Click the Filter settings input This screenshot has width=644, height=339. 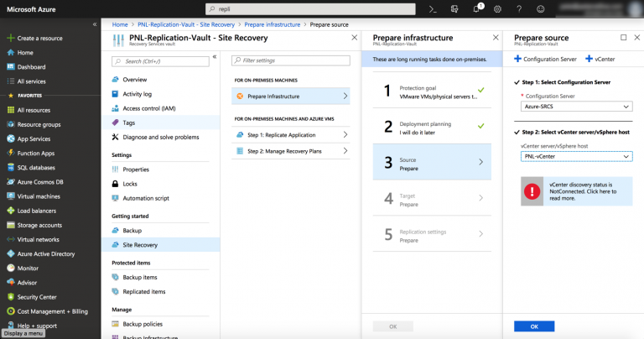pos(291,60)
